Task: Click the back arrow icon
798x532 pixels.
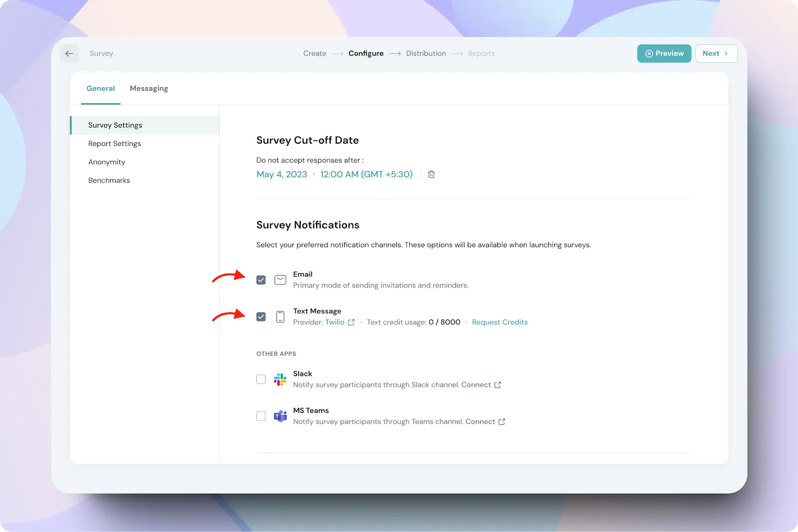Action: [69, 53]
